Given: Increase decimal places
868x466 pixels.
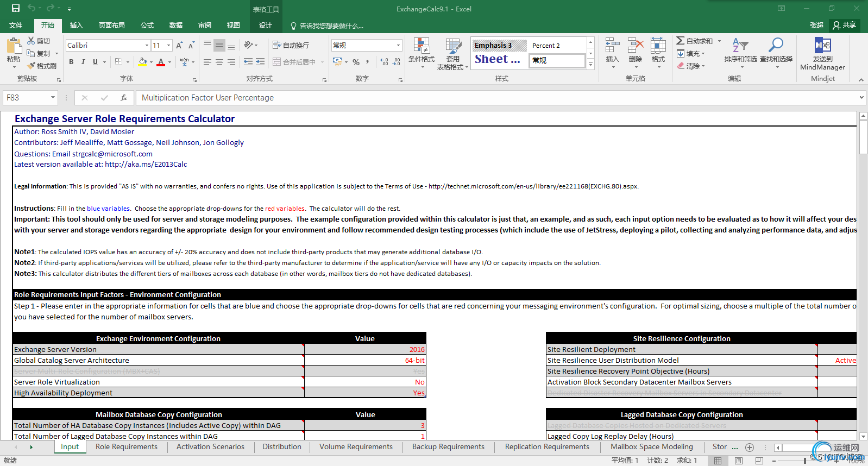Looking at the screenshot, I should 384,62.
